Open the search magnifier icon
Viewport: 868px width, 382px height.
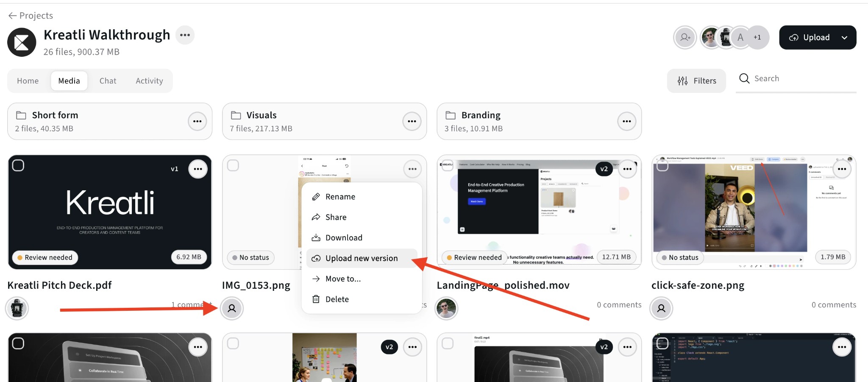click(x=744, y=78)
